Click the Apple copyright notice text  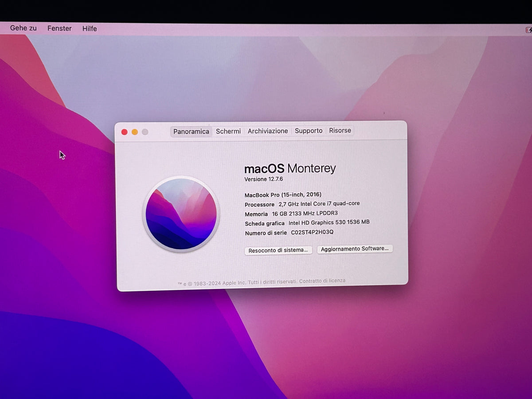(x=237, y=283)
